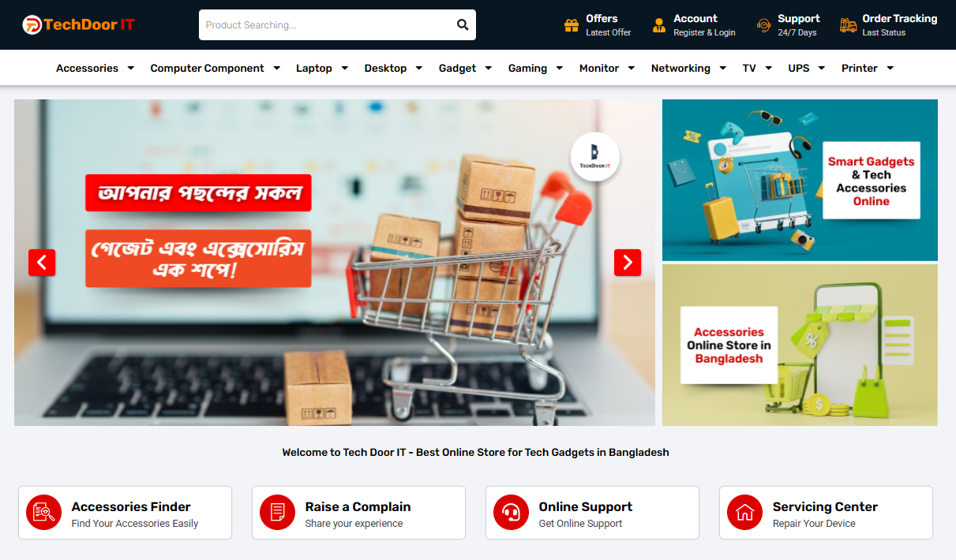Open the Smart Gadgets banner thumbnail
This screenshot has width=956, height=560.
coord(800,180)
